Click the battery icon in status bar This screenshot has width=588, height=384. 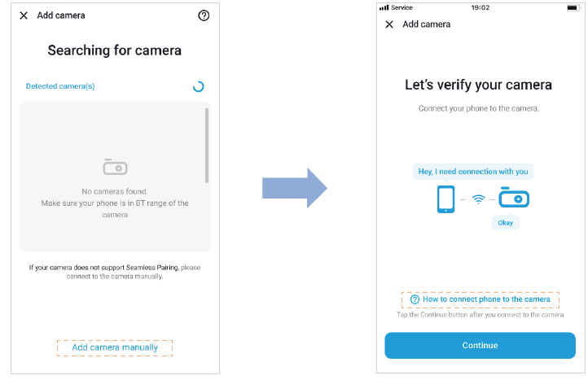[571, 8]
